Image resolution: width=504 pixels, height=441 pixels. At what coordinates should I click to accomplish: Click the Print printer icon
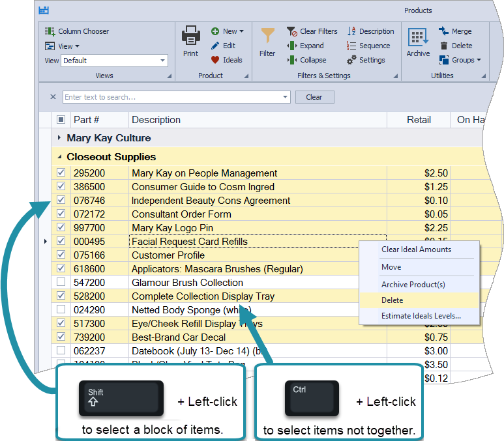(190, 35)
